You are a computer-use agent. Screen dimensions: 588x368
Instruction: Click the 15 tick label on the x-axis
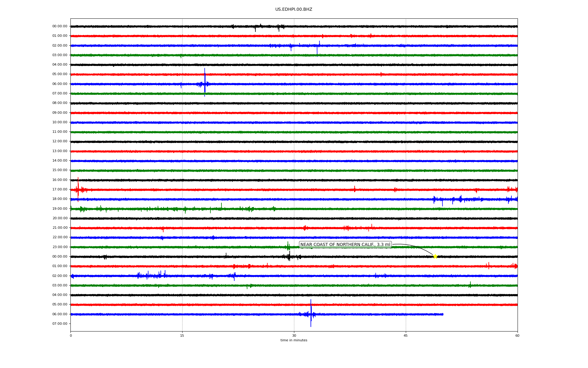coord(182,335)
